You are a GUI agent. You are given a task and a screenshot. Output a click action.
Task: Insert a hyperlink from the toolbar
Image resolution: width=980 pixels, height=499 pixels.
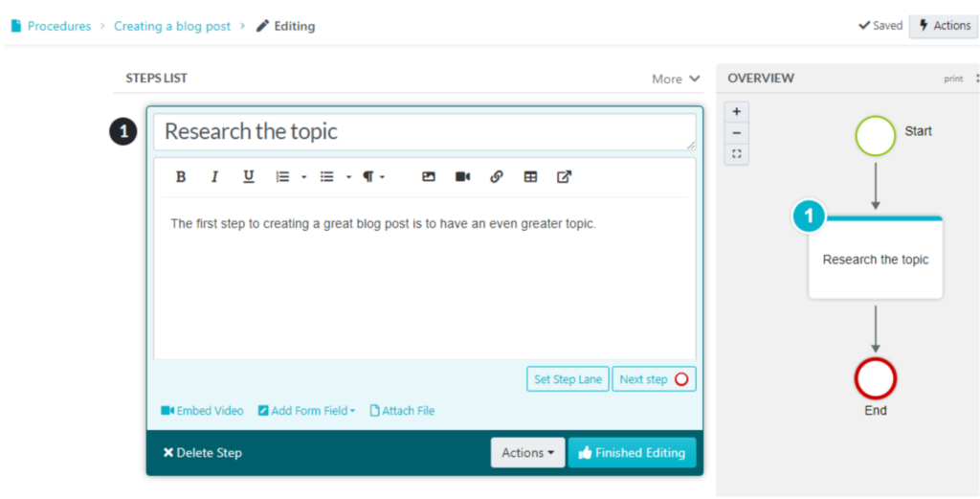point(497,177)
